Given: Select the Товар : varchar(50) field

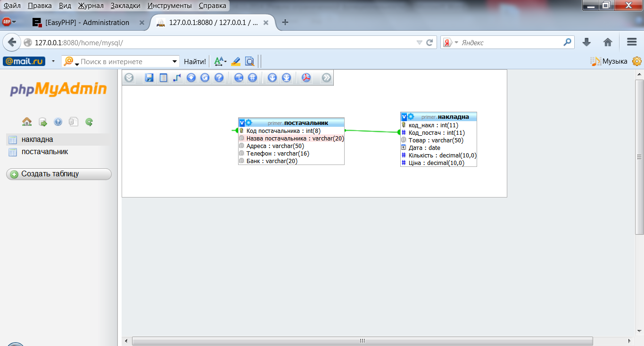Looking at the screenshot, I should [438, 140].
